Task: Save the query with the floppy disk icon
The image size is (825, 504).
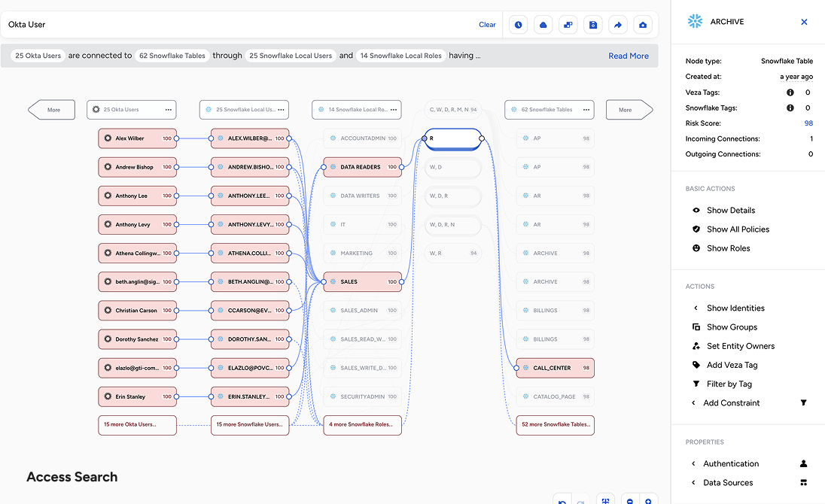Action: point(593,25)
